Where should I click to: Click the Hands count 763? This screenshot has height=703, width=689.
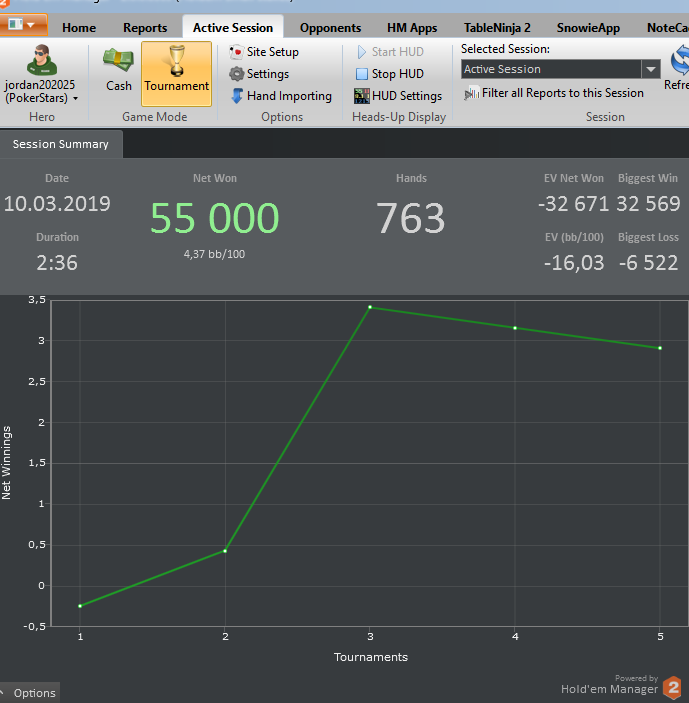click(x=411, y=218)
